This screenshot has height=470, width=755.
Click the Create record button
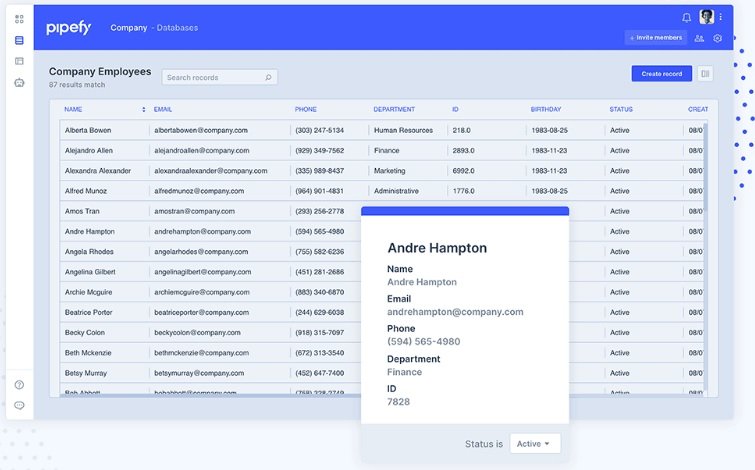662,74
